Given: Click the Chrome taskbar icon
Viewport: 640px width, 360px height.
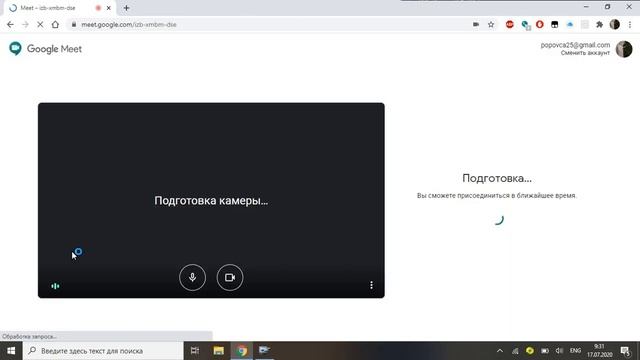Looking at the screenshot, I should 242,351.
